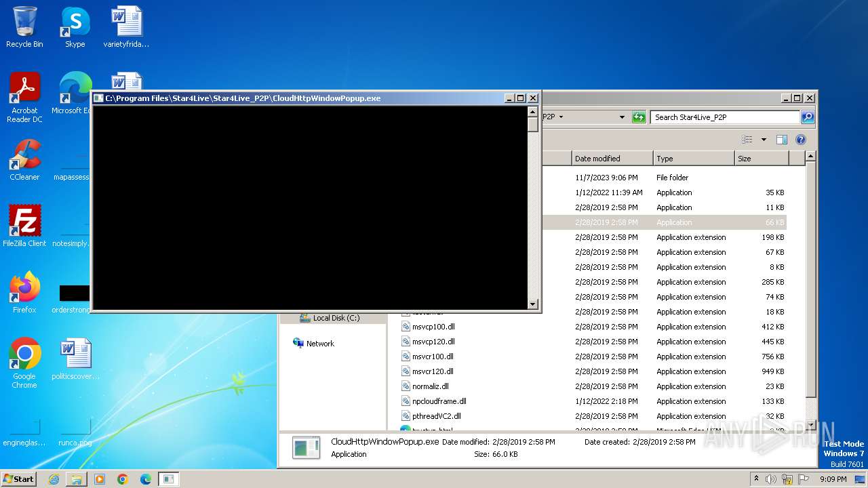
Task: Open politicscover Word document on desktop
Action: pos(75,359)
